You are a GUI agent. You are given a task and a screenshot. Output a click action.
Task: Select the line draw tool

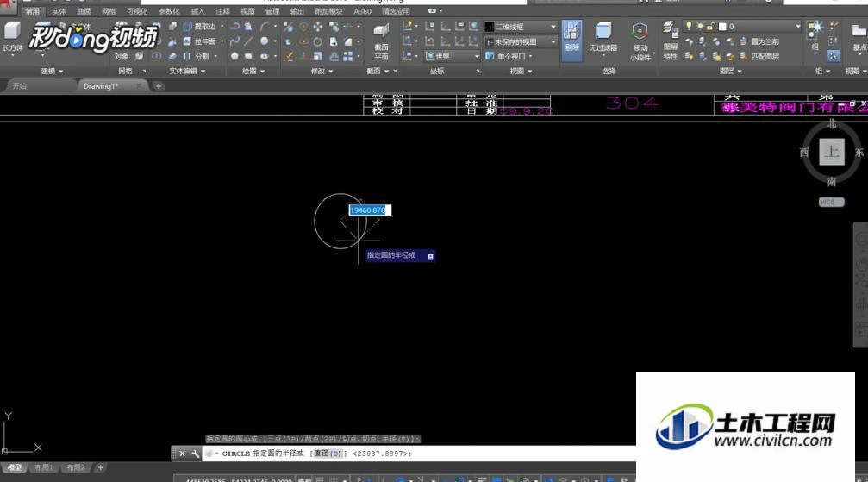[x=249, y=41]
